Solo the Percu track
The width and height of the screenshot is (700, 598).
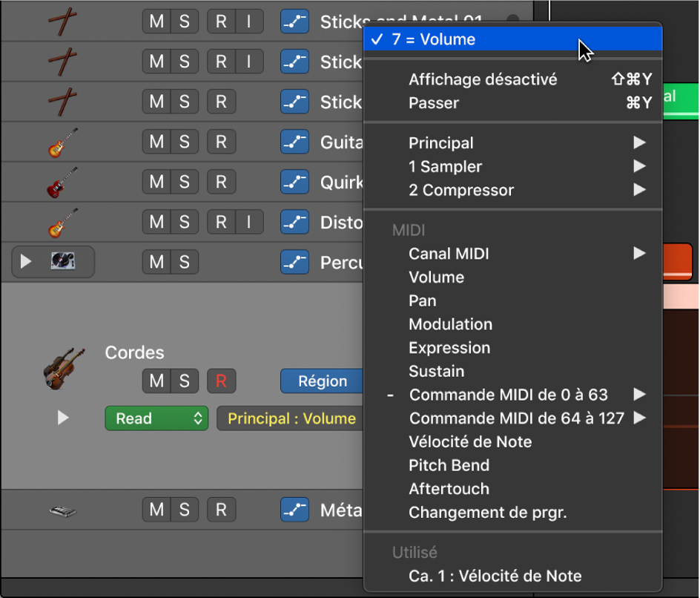(x=185, y=262)
